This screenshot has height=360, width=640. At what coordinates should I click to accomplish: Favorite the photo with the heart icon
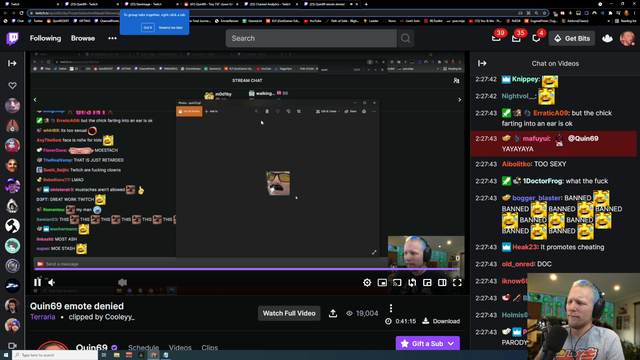278,111
